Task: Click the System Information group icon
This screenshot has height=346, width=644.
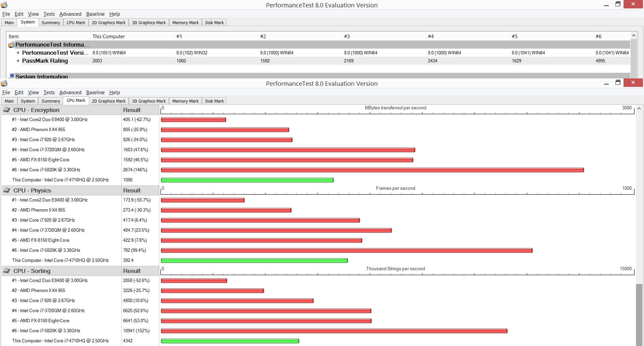Action: coord(12,76)
